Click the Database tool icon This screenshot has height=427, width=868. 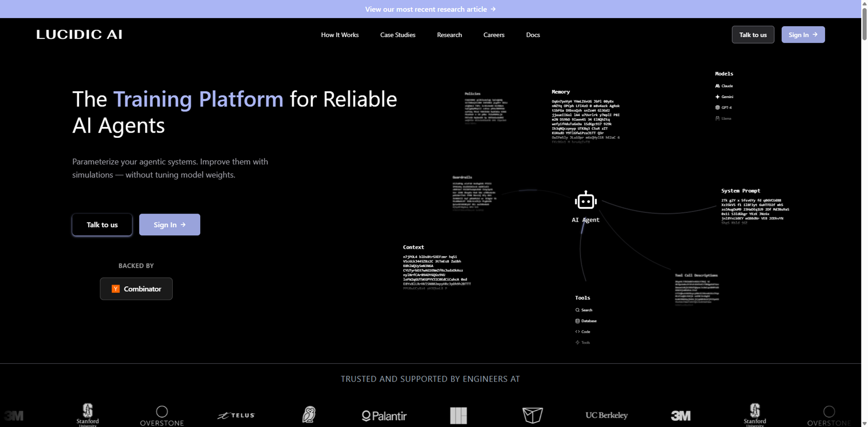[577, 321]
